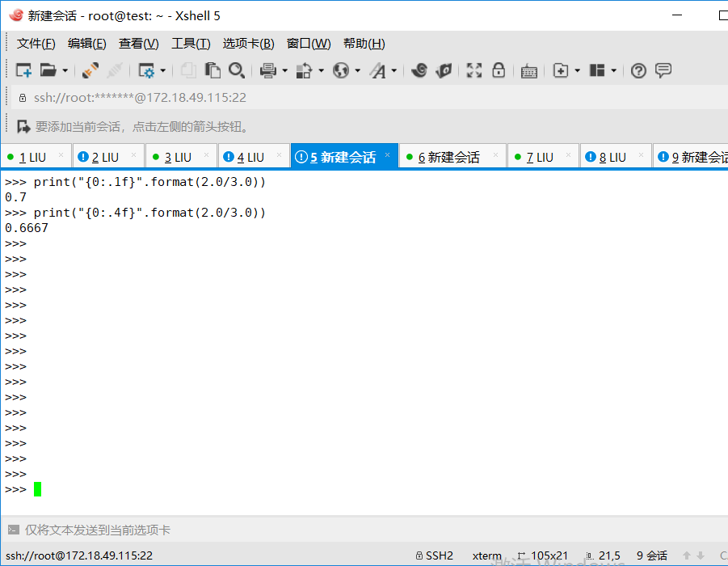Switch to tab 6 新建会话
The width and height of the screenshot is (728, 566).
point(452,157)
